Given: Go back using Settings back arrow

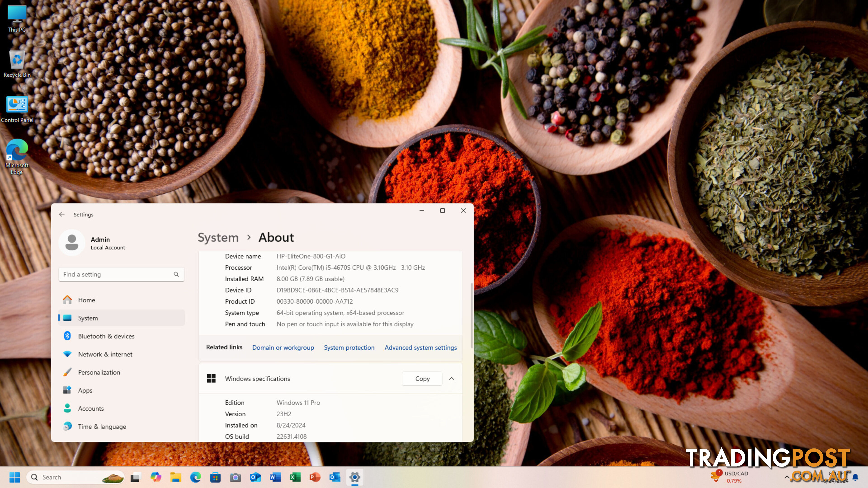Looking at the screenshot, I should pyautogui.click(x=62, y=214).
